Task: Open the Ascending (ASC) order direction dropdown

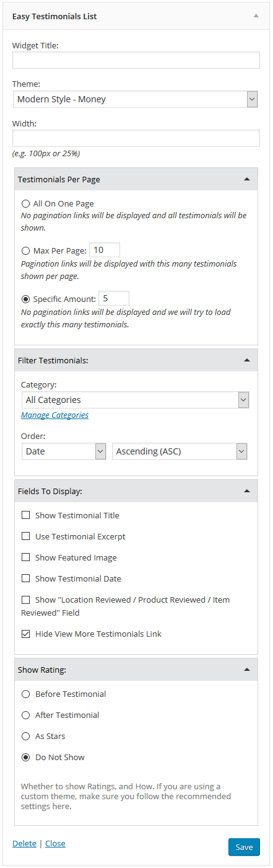Action: point(180,451)
